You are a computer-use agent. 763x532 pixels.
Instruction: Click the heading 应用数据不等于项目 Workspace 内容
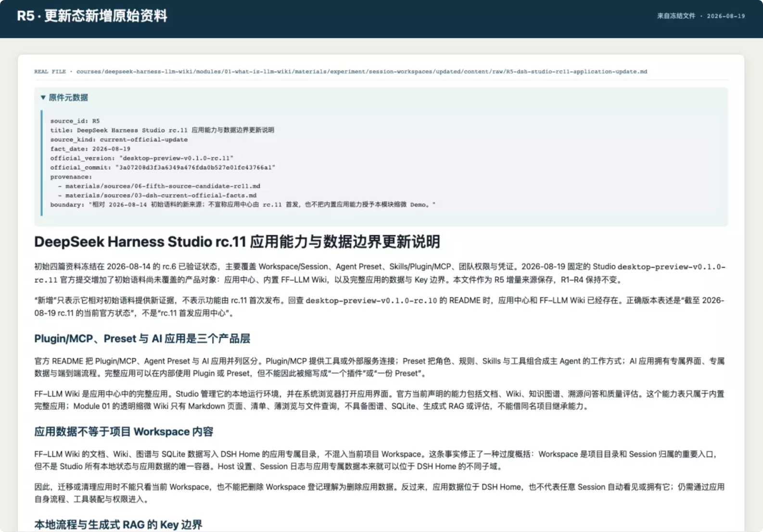[x=124, y=431]
